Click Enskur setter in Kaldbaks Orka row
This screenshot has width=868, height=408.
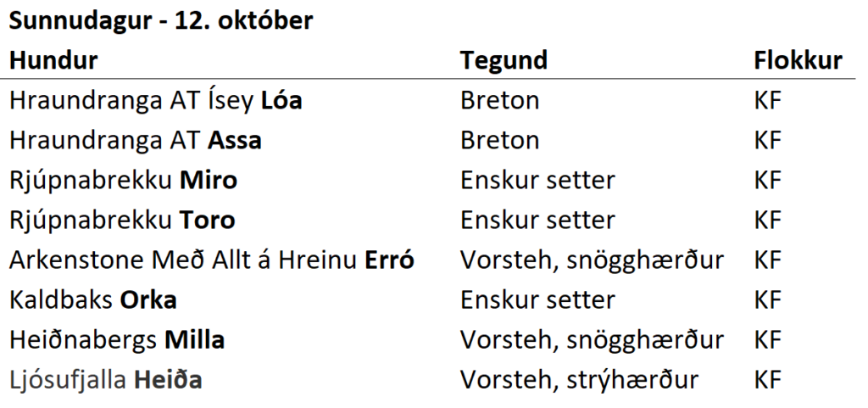click(537, 300)
